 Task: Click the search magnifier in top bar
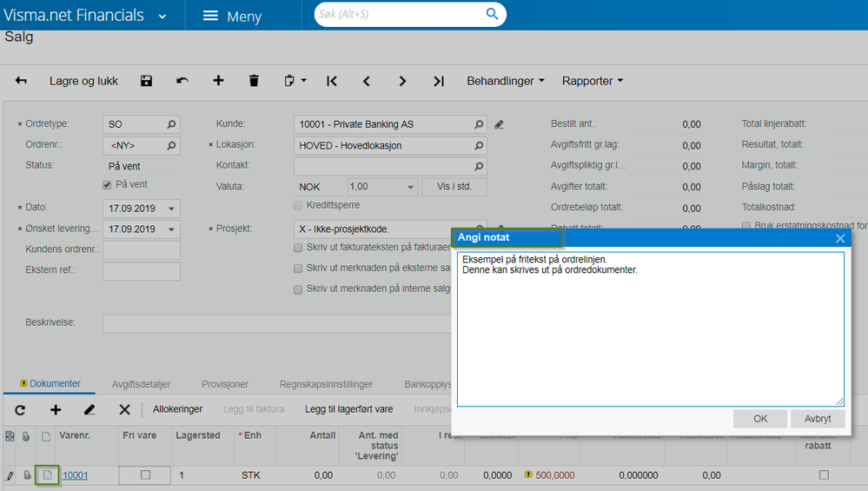(493, 15)
